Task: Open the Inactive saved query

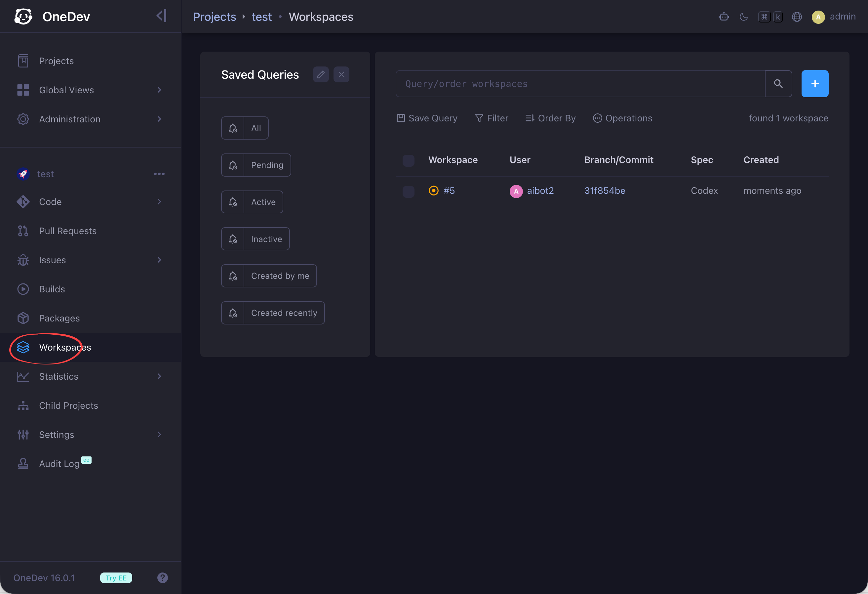Action: pos(266,239)
